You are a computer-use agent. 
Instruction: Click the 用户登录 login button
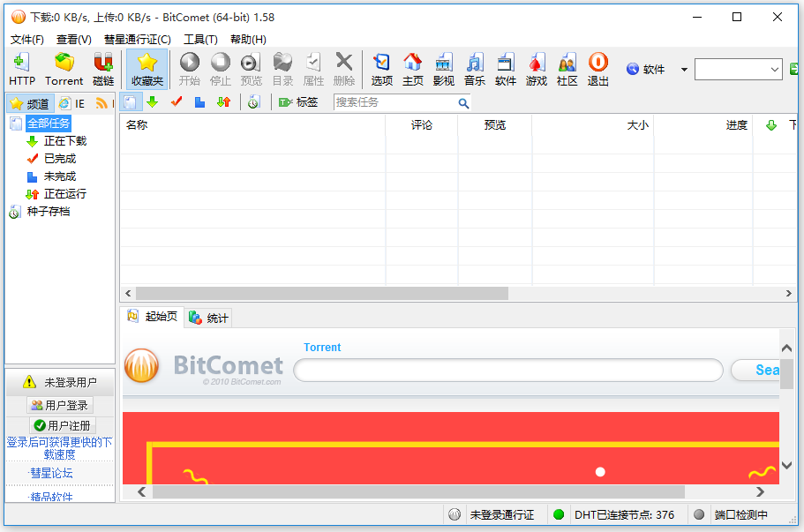click(60, 405)
